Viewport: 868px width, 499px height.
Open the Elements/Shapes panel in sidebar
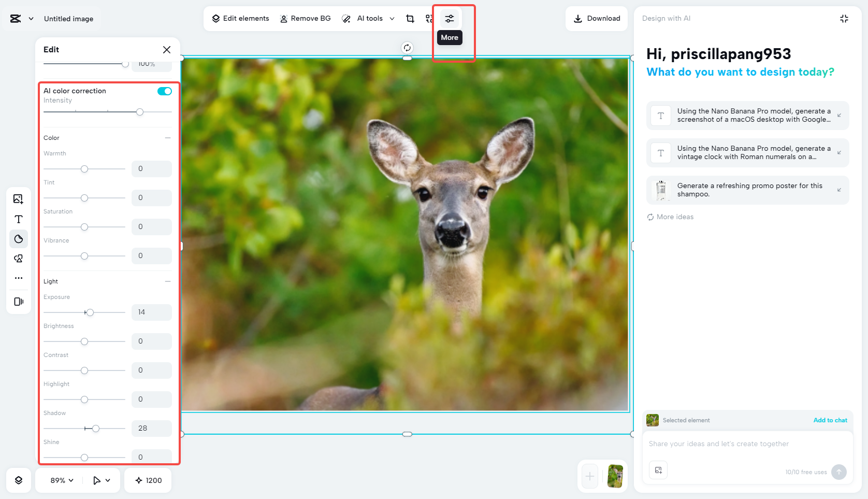[x=18, y=258]
